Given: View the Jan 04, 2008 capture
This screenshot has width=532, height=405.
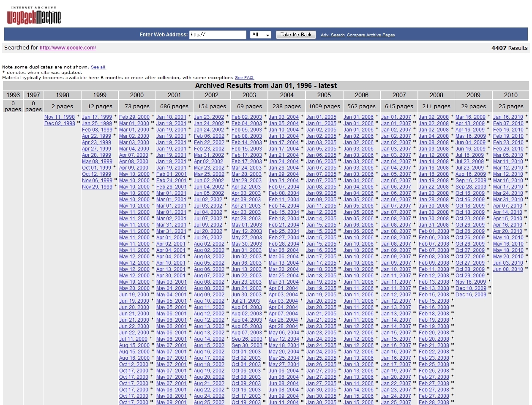Looking at the screenshot, I should click(434, 136).
